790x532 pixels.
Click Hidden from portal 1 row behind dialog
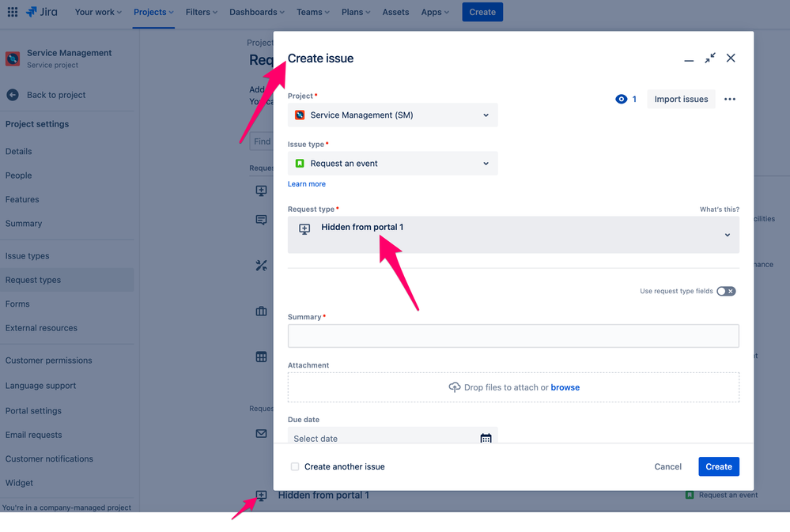click(x=323, y=495)
